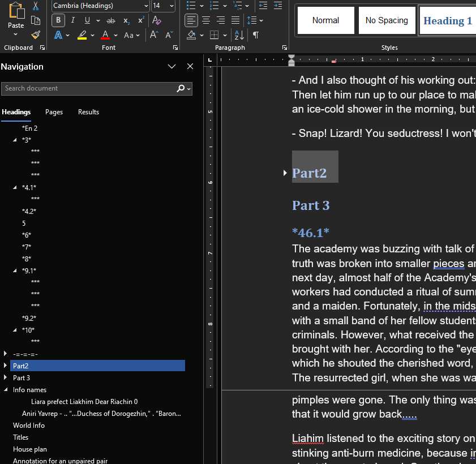Toggle Bold formatting
476x464 pixels.
[x=58, y=20]
